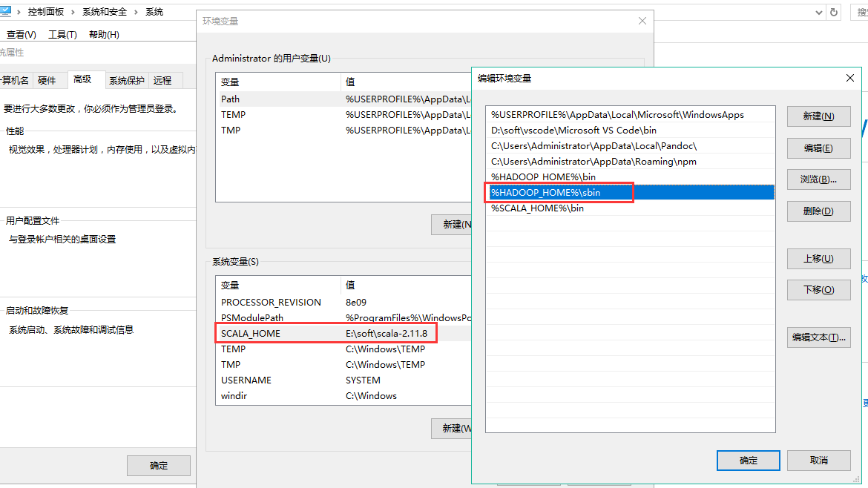
Task: Click 新建 button under system variables
Action: tap(452, 428)
